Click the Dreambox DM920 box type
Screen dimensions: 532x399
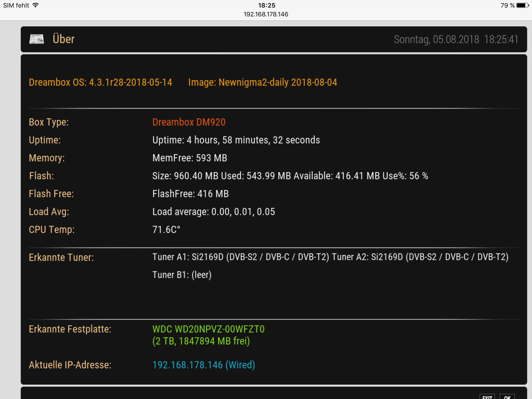[x=189, y=122]
